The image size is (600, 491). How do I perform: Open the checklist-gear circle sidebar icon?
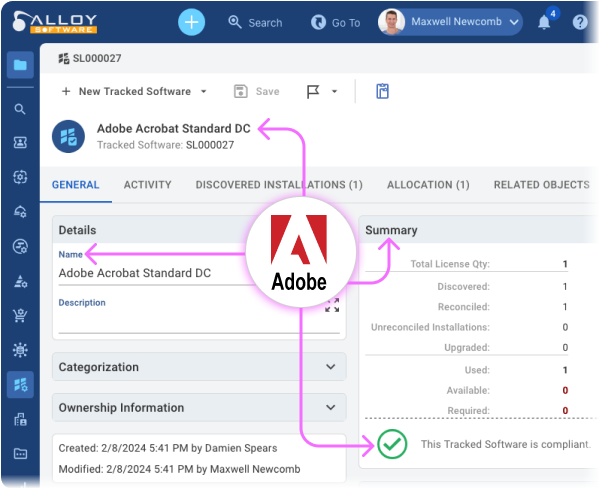(x=20, y=246)
